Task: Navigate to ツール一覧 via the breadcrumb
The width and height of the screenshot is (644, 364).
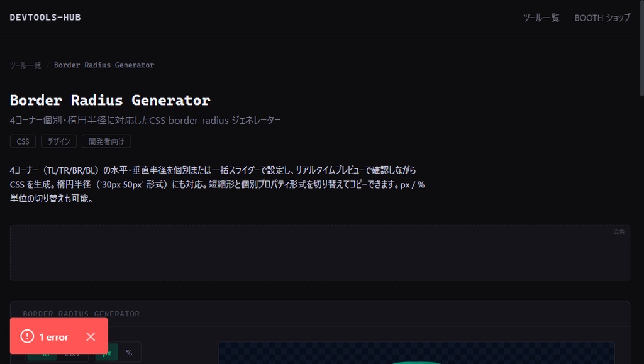Action: pos(25,65)
